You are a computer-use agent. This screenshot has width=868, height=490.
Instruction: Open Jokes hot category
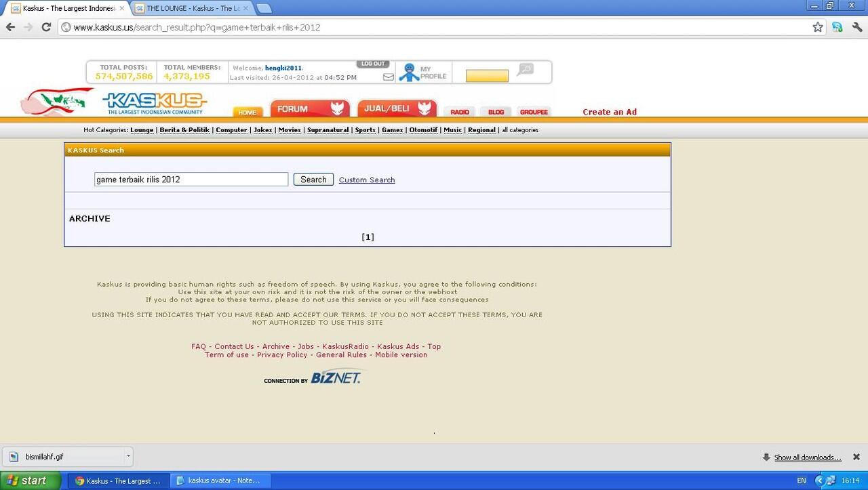pos(263,130)
